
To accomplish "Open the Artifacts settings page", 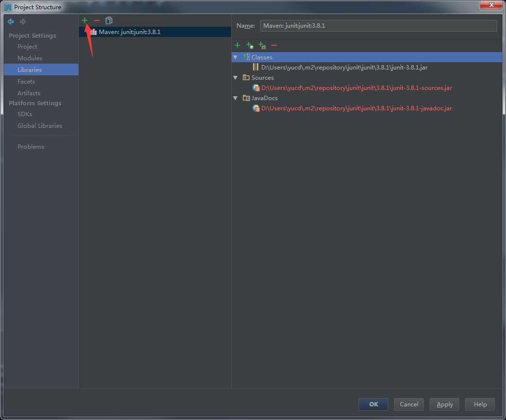I will click(29, 93).
